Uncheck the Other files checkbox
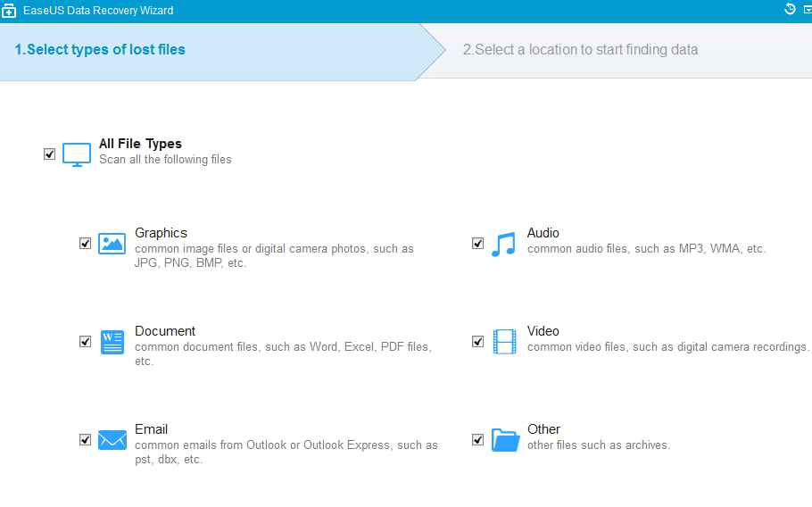Image resolution: width=812 pixels, height=507 pixels. click(477, 439)
